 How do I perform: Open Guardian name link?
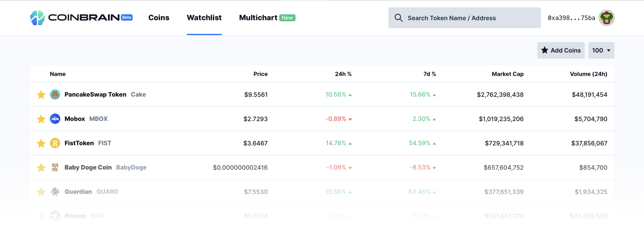tap(78, 192)
